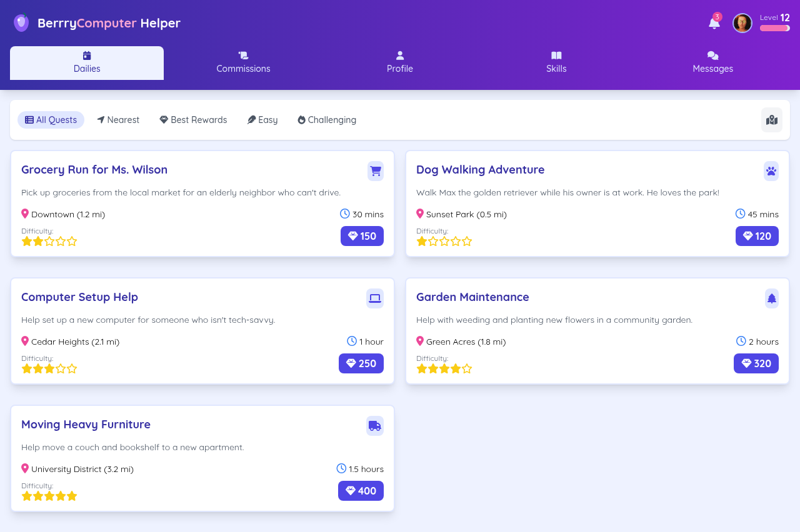The height and width of the screenshot is (532, 800).
Task: Filter by Best Rewards
Action: [x=192, y=120]
